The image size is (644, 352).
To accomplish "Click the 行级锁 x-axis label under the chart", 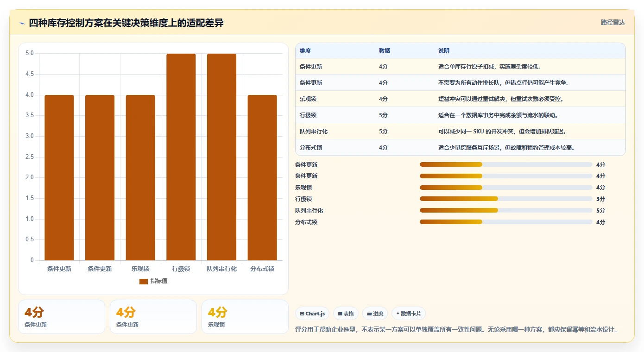I will tap(181, 269).
